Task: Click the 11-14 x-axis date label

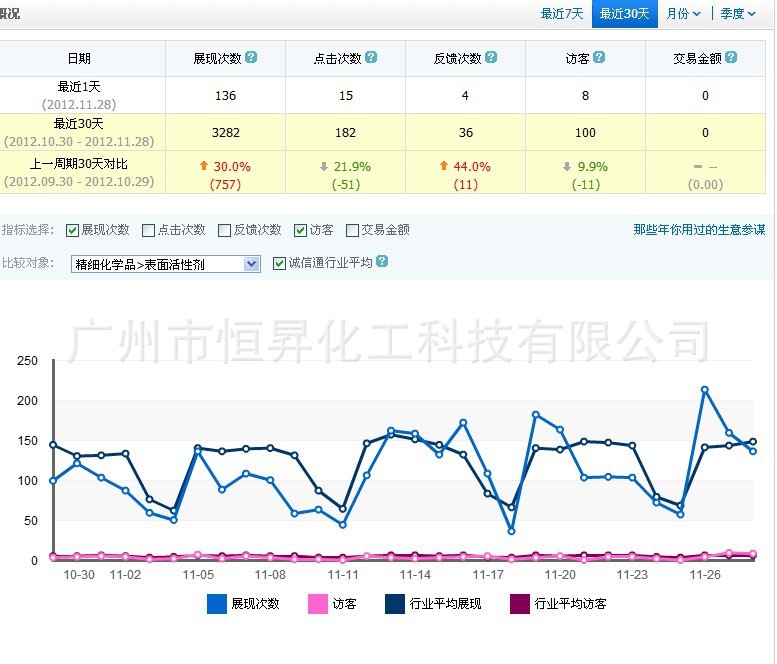Action: (415, 575)
